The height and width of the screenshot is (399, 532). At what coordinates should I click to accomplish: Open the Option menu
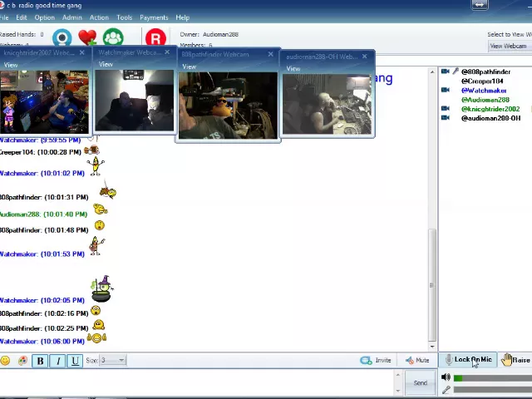click(44, 17)
